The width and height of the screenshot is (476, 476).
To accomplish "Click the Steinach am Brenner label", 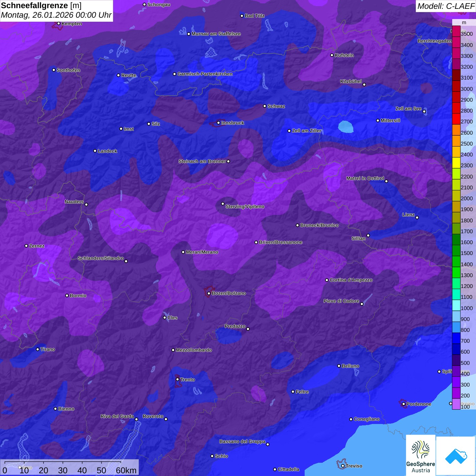I will pos(202,161).
